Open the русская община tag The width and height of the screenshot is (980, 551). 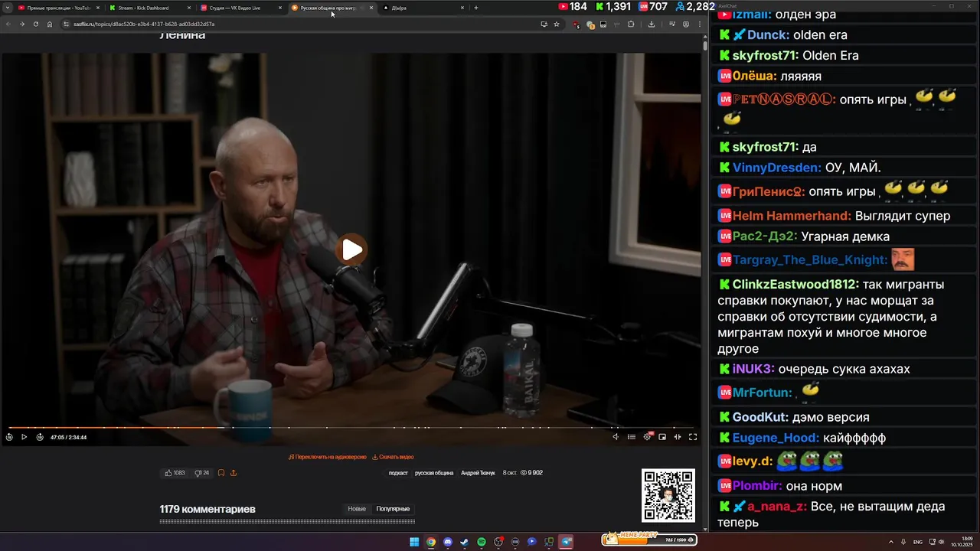click(434, 473)
